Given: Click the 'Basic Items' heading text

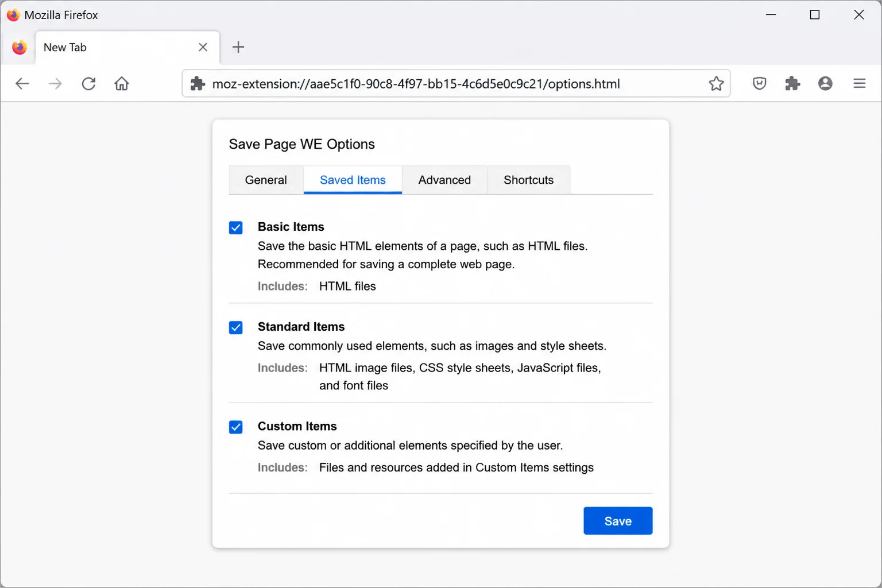Looking at the screenshot, I should point(291,227).
